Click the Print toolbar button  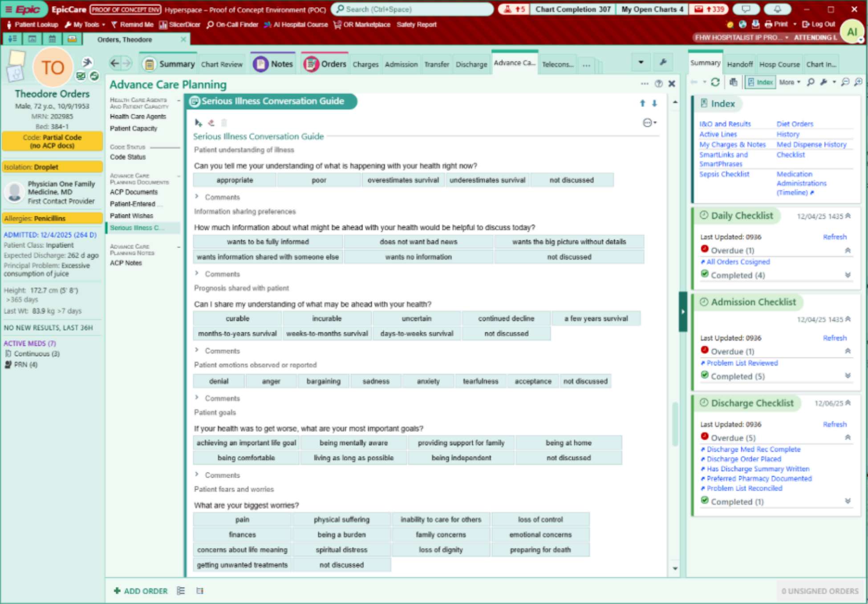point(776,24)
